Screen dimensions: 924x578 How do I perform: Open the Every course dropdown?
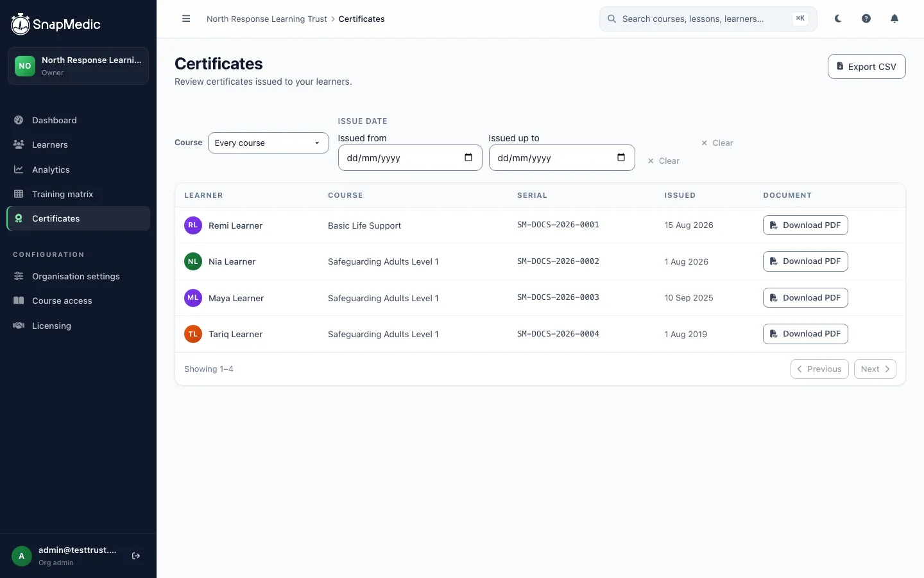[268, 143]
